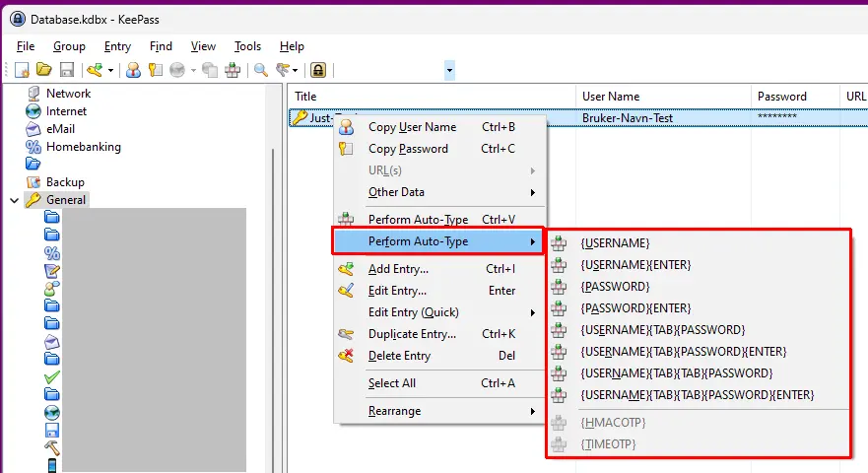Expand the Rearrange submenu

click(439, 411)
